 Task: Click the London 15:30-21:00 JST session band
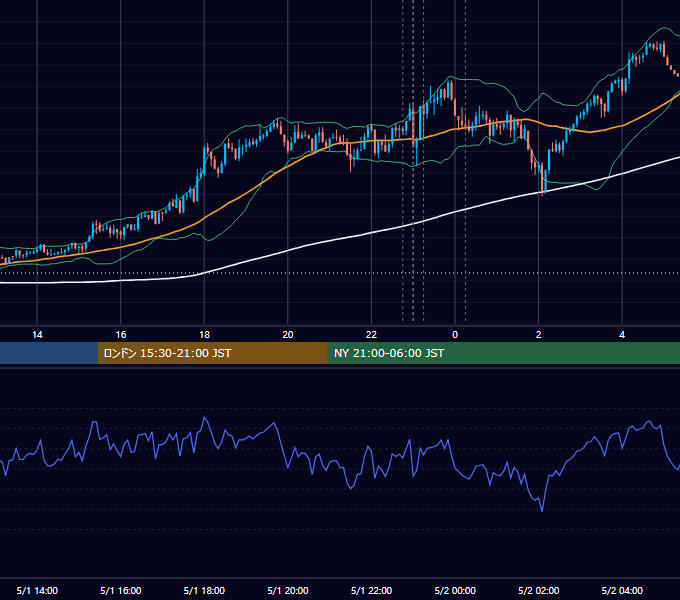pos(212,353)
